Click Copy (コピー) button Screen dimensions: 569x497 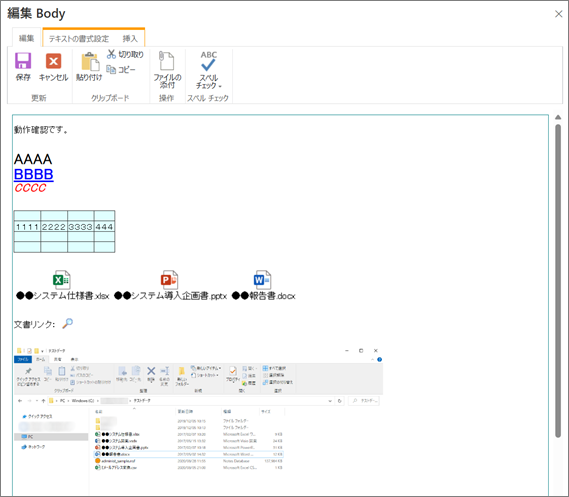point(121,69)
